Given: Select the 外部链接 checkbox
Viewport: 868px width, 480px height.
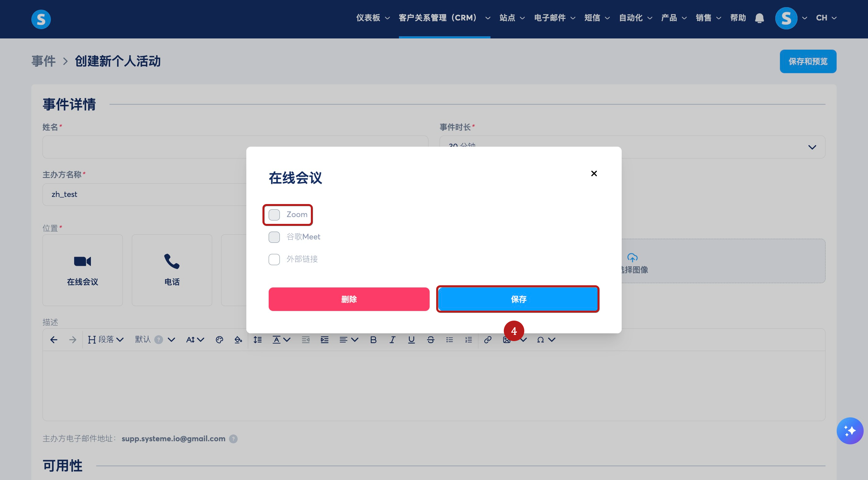Looking at the screenshot, I should point(274,259).
